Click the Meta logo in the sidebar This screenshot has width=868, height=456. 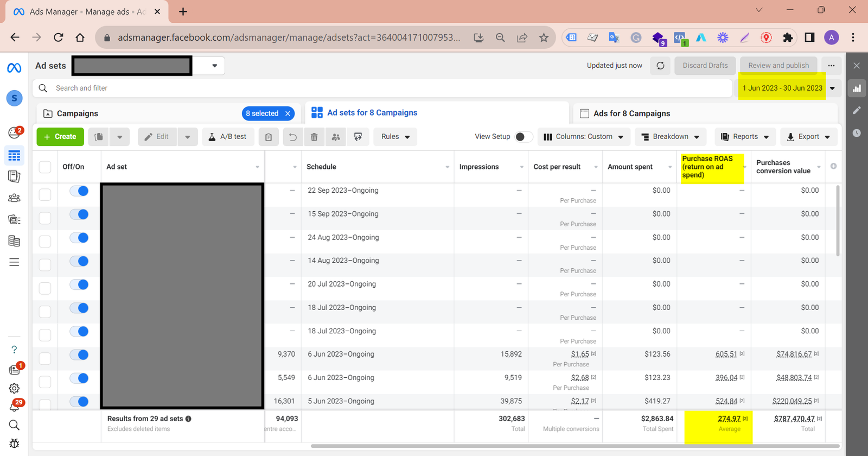14,68
